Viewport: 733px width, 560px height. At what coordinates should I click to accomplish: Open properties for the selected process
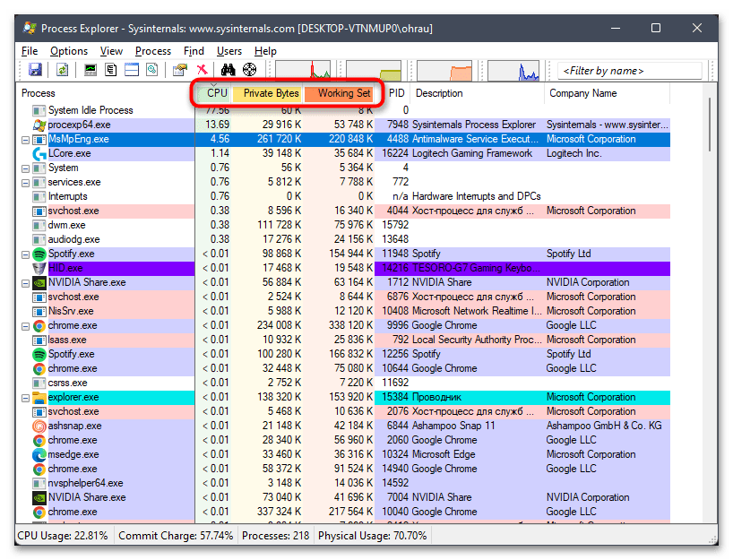[x=177, y=69]
